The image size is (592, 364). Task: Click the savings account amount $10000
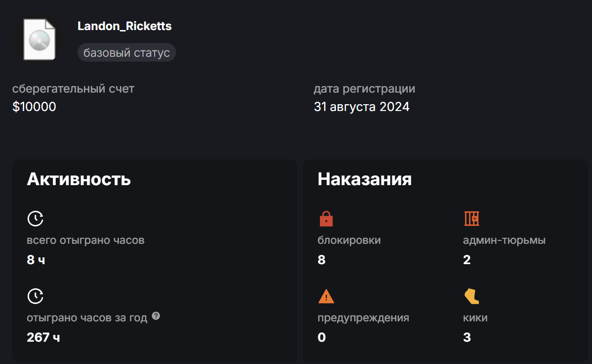(x=34, y=107)
